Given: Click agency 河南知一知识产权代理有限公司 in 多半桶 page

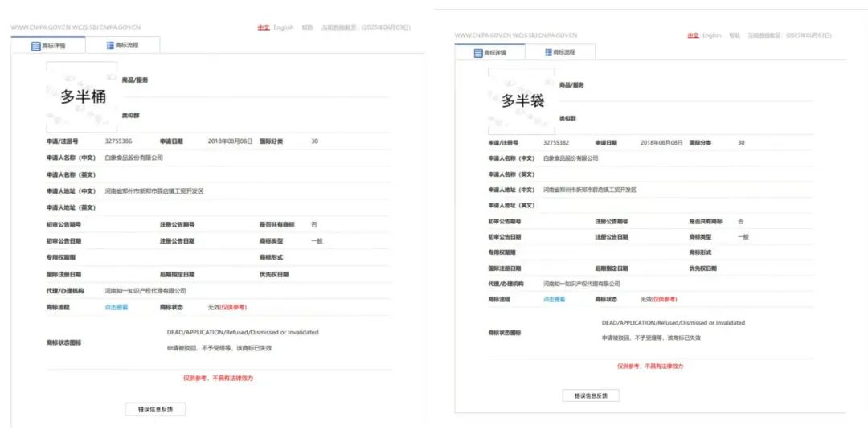Looking at the screenshot, I should [x=145, y=291].
